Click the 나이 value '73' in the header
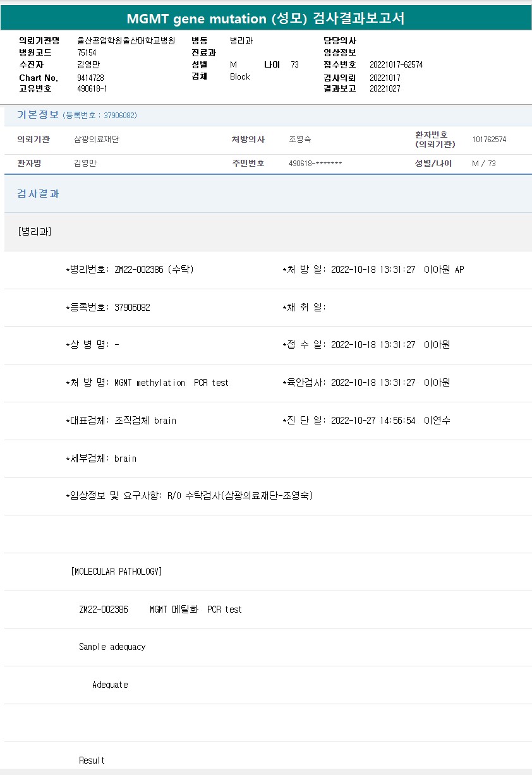Image resolution: width=532 pixels, height=775 pixels. (295, 65)
